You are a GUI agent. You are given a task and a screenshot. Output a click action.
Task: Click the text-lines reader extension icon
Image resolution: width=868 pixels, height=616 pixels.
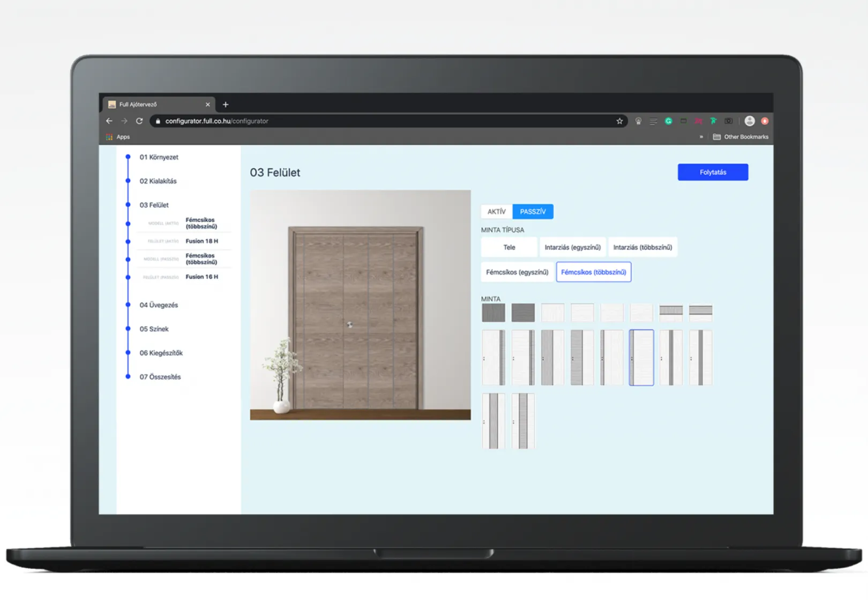click(653, 121)
